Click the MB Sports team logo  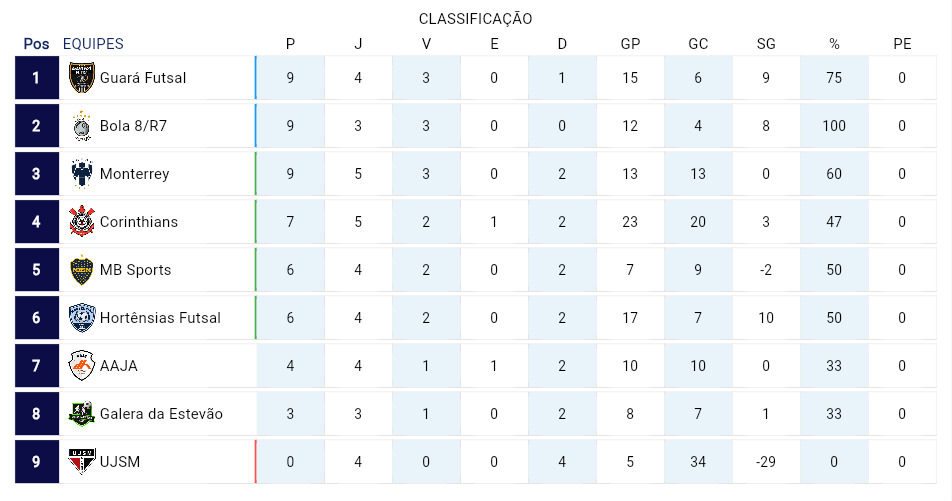point(81,270)
